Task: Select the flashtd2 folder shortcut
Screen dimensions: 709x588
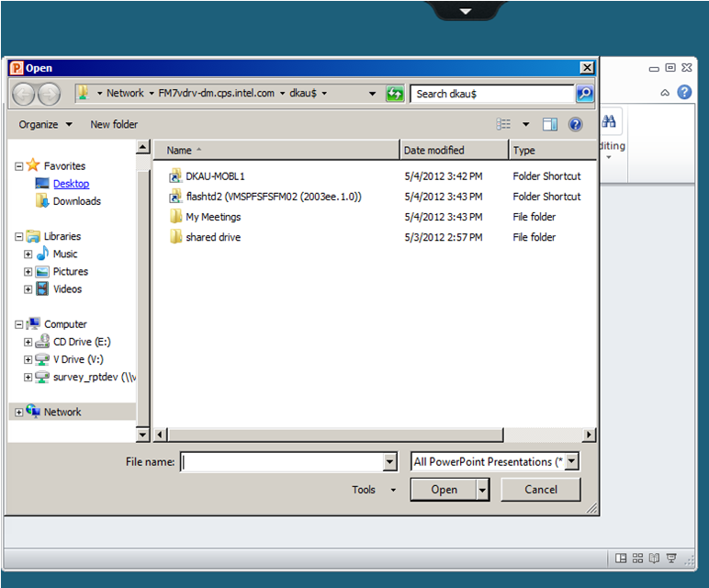Action: (273, 197)
